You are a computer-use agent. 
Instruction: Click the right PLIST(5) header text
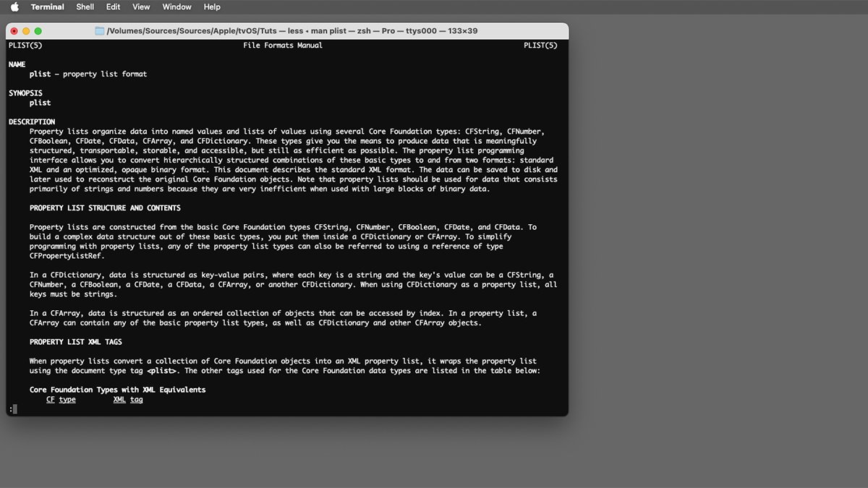coord(540,46)
